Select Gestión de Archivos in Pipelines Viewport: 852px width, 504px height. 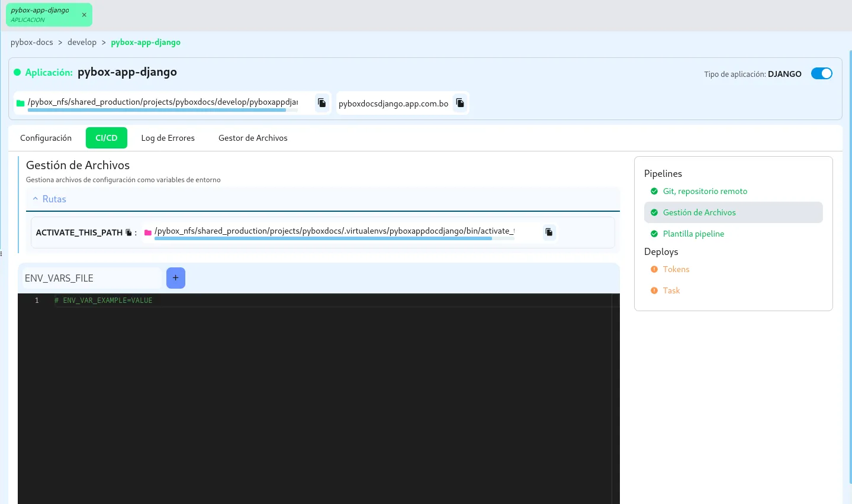pos(734,212)
